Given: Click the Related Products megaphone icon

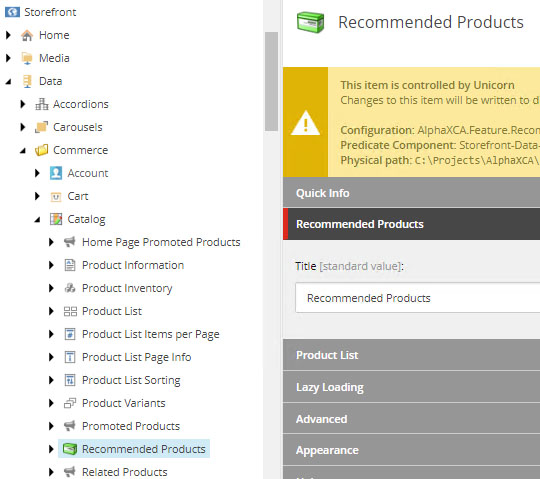Looking at the screenshot, I should tap(70, 472).
